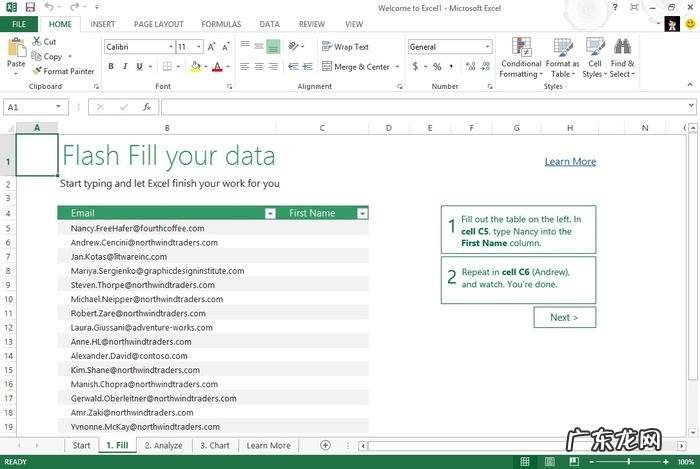Open the PAGE LAYOUT ribbon tab
The image size is (700, 469).
158,23
